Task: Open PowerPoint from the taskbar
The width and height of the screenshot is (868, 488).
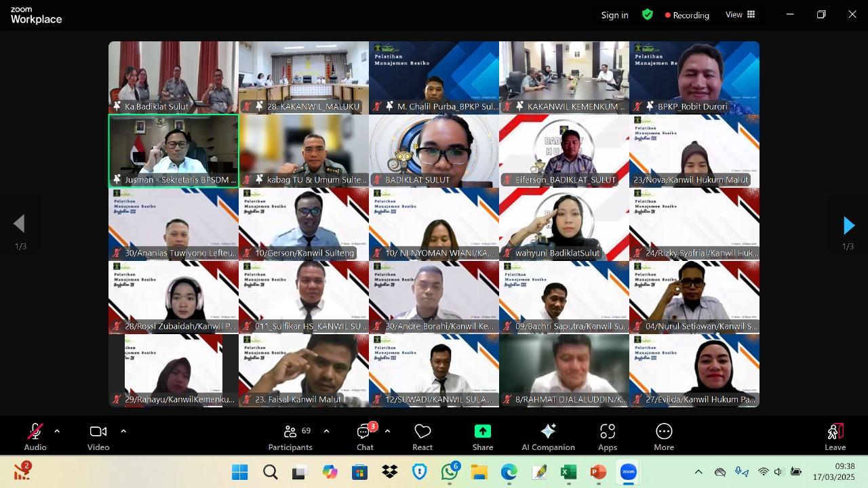Action: [x=598, y=472]
